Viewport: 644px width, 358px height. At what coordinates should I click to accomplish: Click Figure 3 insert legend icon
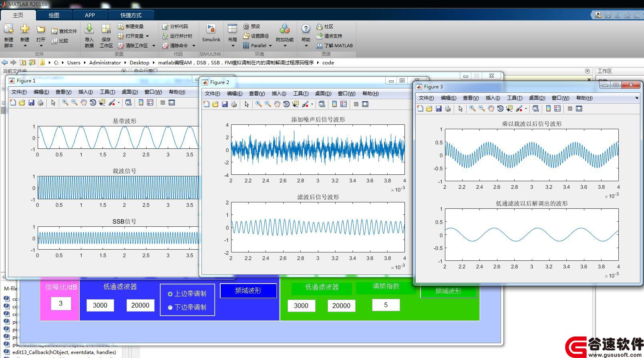(x=557, y=108)
